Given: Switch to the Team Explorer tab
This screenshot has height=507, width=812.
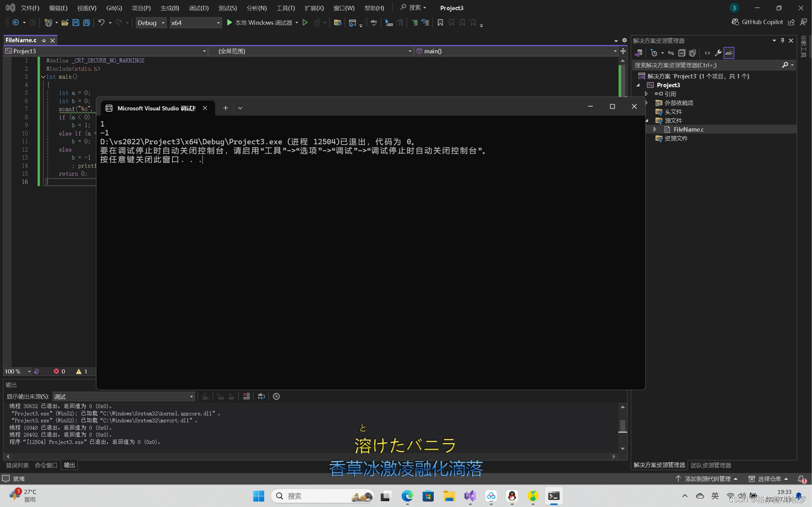Looking at the screenshot, I should [x=711, y=465].
